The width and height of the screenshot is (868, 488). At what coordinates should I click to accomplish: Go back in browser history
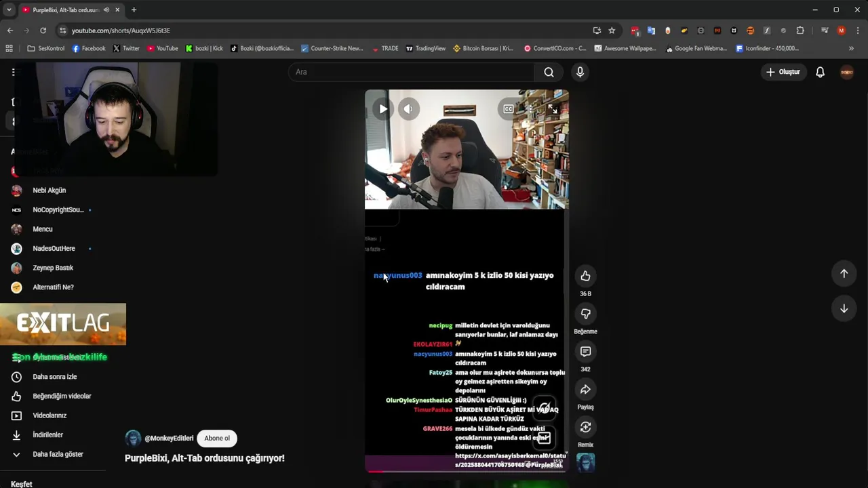point(9,30)
